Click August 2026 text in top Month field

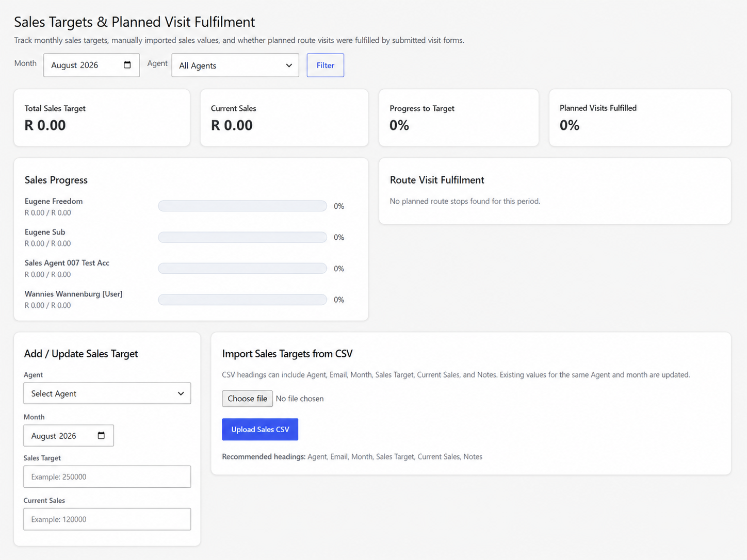pos(75,65)
